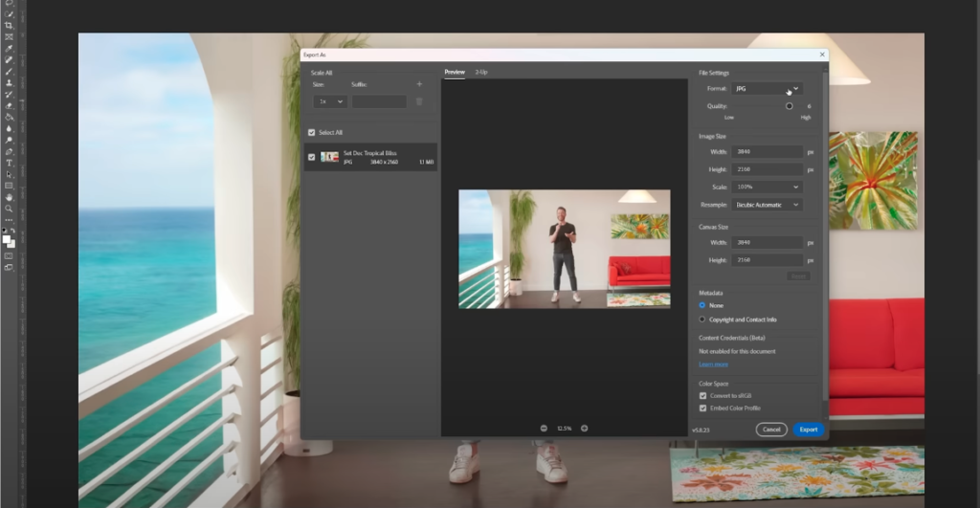Open the Resample Bicubic Automatic dropdown

[767, 205]
